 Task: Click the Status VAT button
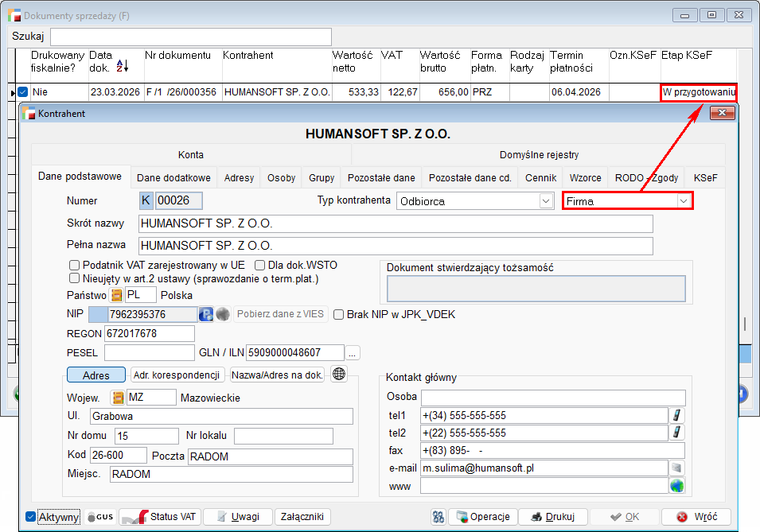click(160, 517)
